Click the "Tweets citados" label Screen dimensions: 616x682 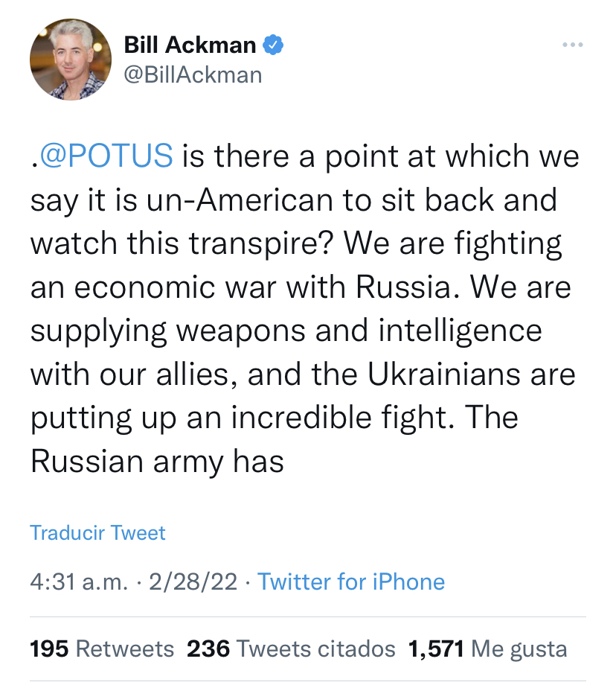(315, 648)
